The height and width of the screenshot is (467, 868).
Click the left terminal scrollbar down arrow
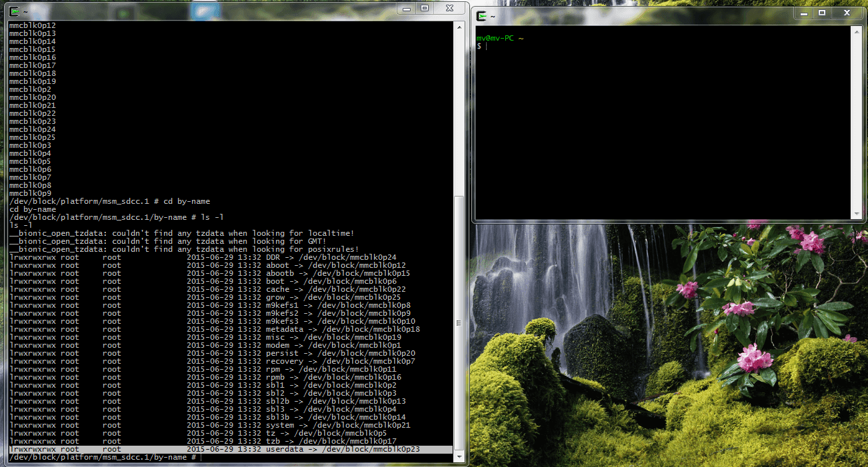point(459,457)
